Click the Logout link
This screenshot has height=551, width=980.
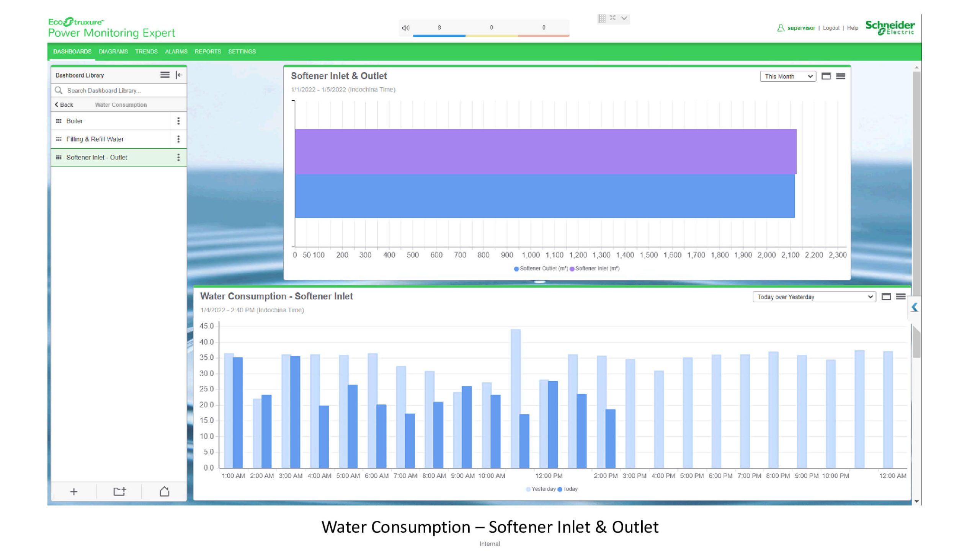click(x=831, y=28)
